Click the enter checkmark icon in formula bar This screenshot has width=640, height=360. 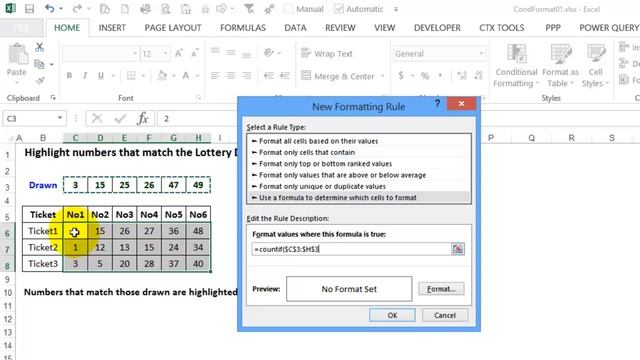point(120,119)
